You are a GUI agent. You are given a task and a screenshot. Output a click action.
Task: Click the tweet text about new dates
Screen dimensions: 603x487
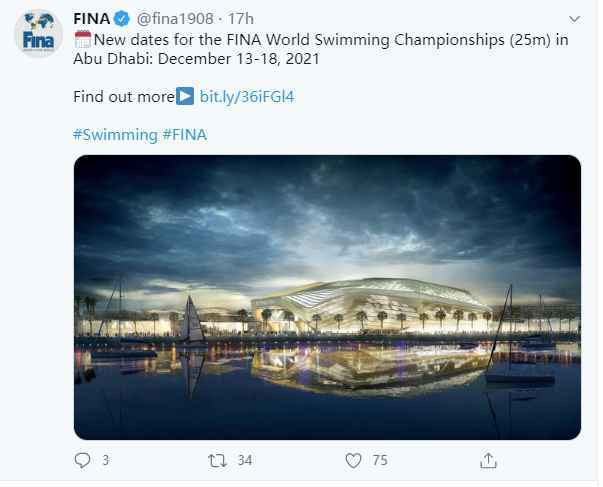click(x=321, y=49)
